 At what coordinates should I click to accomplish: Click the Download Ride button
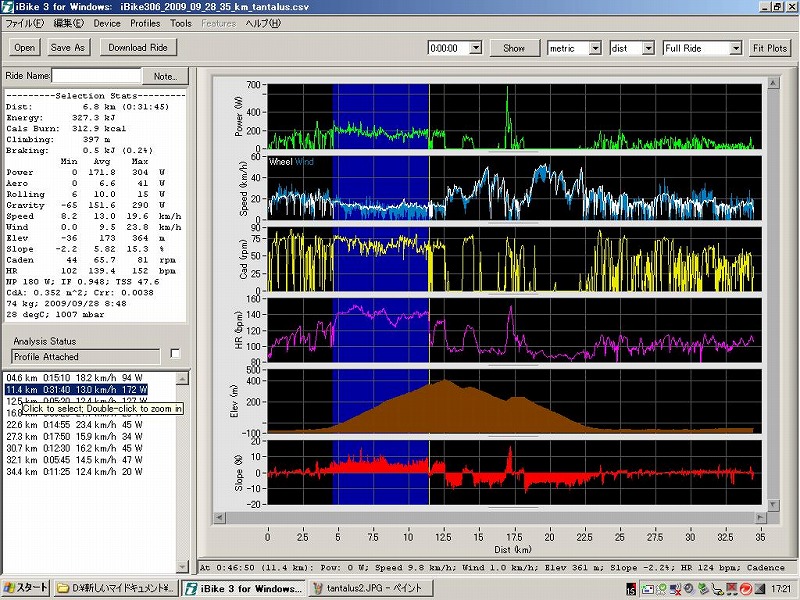(x=137, y=47)
